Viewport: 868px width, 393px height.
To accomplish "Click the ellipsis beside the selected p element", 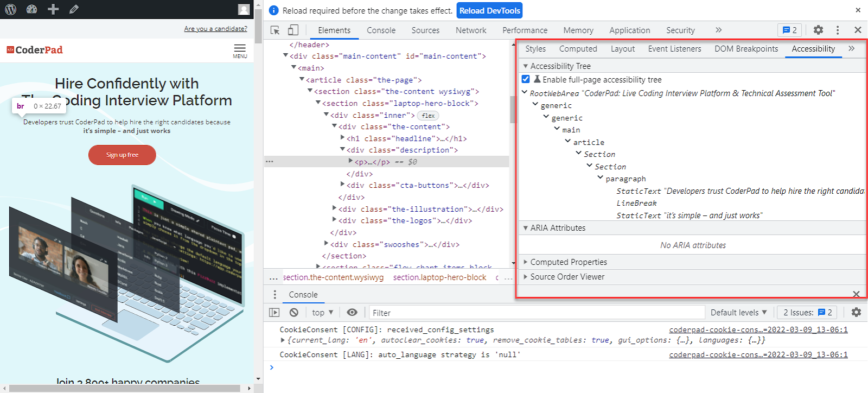I will [x=270, y=162].
